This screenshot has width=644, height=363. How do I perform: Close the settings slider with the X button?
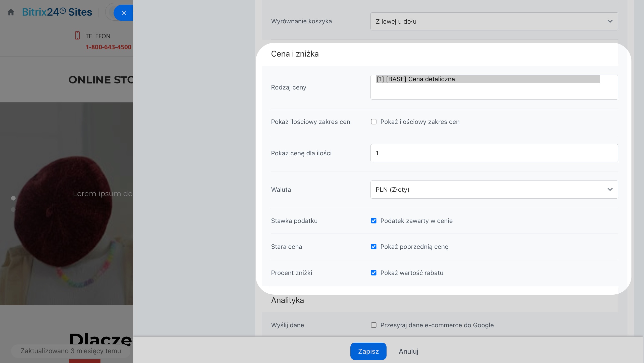(124, 13)
